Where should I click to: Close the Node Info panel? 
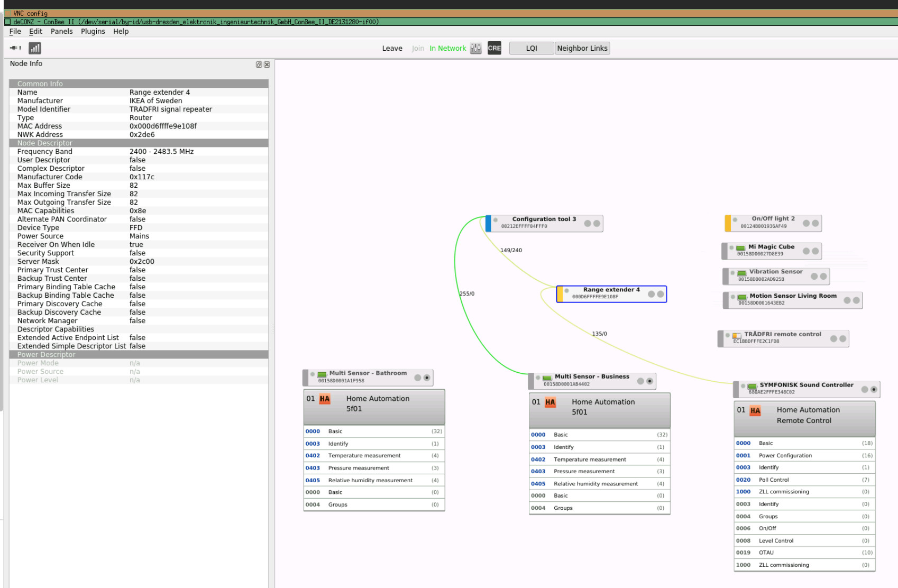[267, 65]
